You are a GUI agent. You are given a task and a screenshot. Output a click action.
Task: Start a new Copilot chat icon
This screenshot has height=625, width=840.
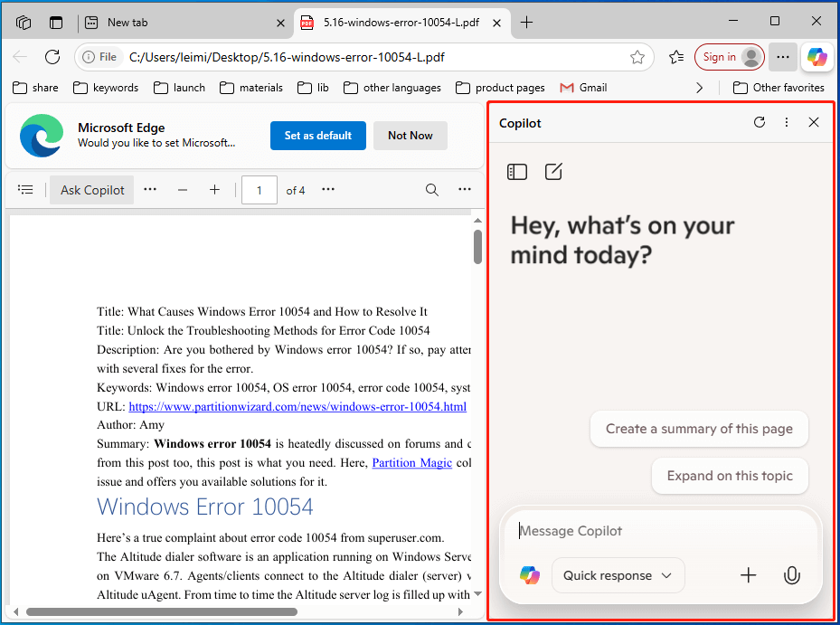pyautogui.click(x=553, y=172)
